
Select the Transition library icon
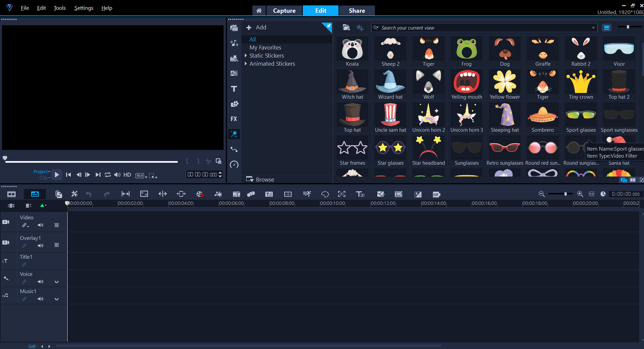point(234,73)
